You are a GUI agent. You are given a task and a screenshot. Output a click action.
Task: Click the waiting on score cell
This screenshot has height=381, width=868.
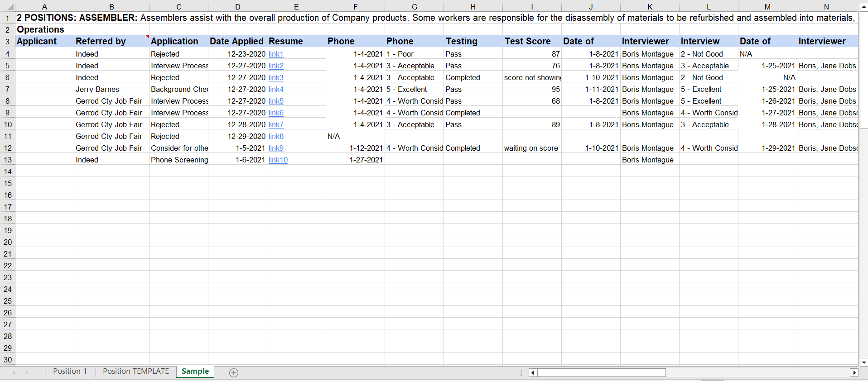(532, 148)
